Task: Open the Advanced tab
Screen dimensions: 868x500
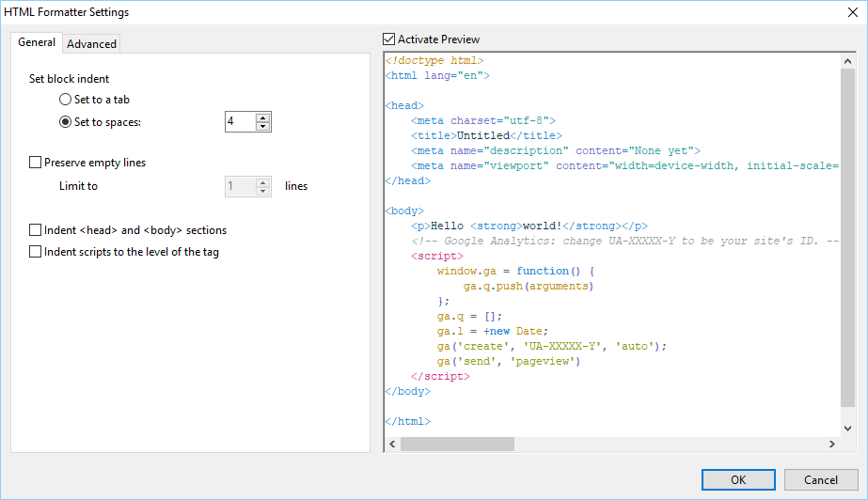Action: [91, 43]
